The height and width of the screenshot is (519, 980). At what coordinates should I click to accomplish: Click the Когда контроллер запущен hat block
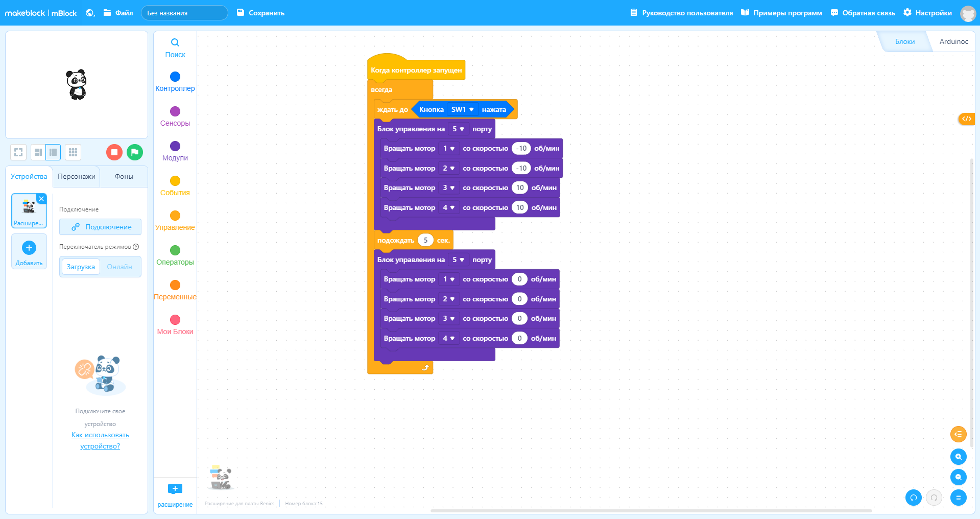click(x=416, y=70)
